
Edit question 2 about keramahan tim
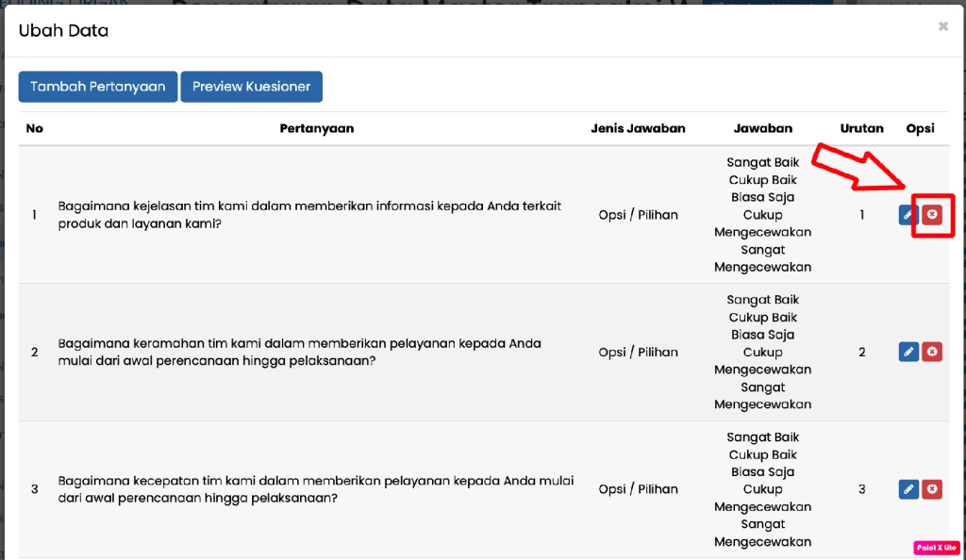point(908,352)
